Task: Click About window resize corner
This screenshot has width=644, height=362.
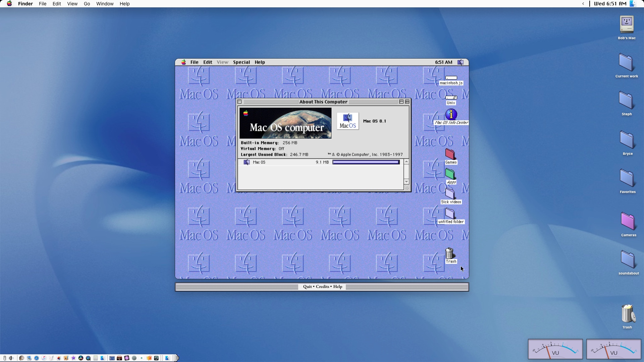Action: click(x=407, y=188)
